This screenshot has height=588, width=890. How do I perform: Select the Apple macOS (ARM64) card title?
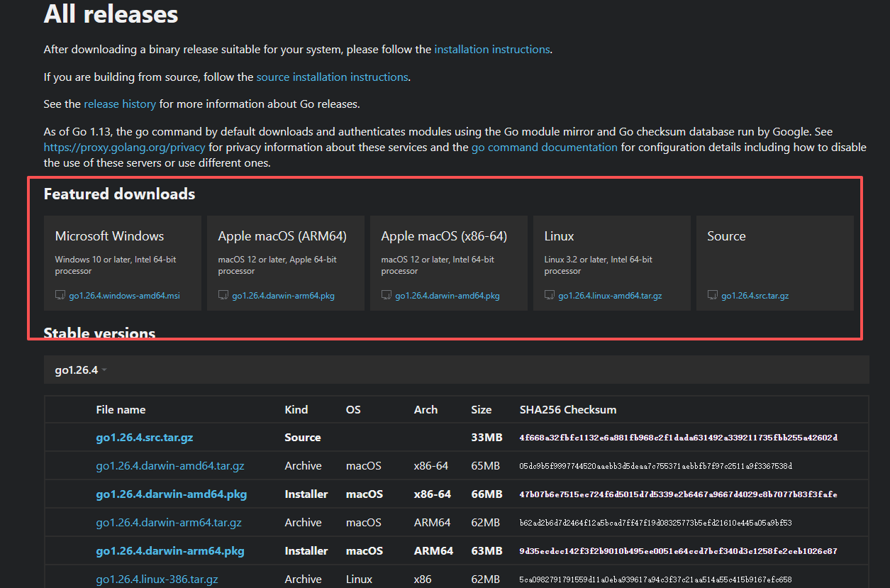[x=282, y=236]
